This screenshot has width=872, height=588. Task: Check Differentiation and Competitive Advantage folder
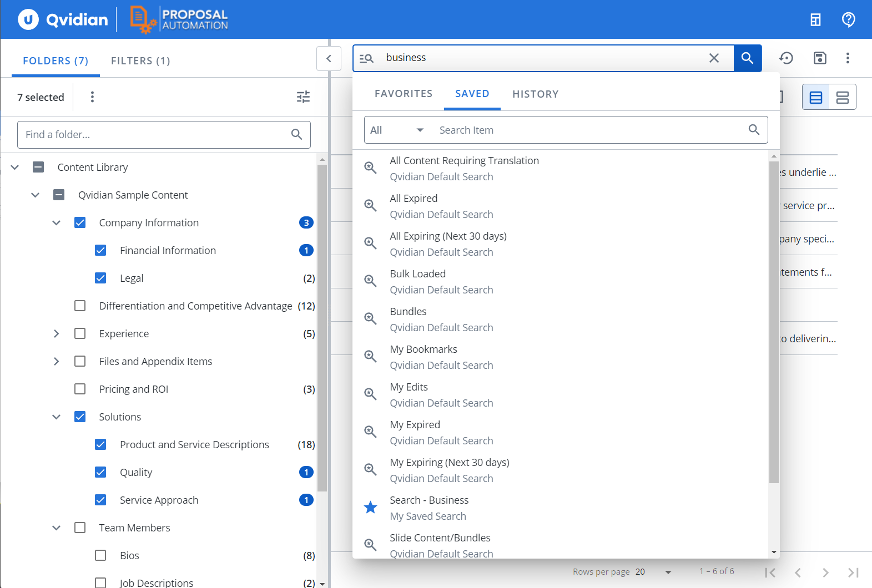pos(80,306)
